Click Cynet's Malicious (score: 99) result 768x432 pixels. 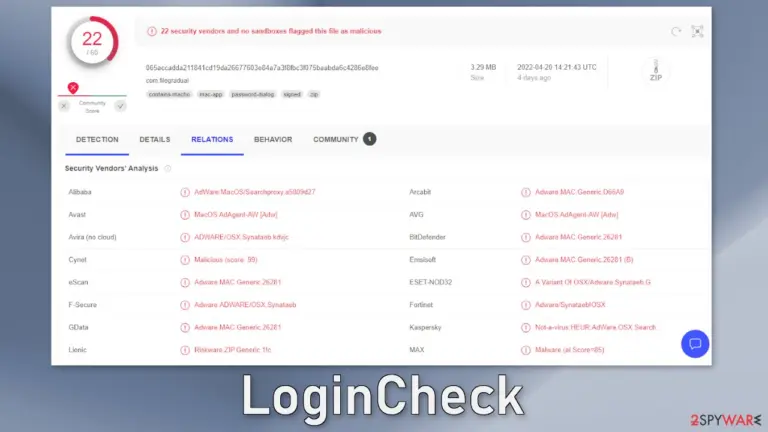coord(226,260)
